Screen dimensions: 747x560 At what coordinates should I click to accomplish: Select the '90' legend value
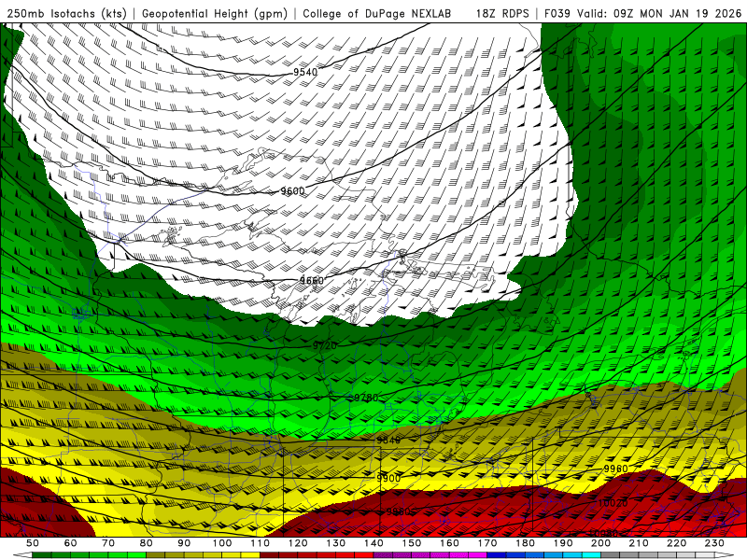tap(184, 543)
